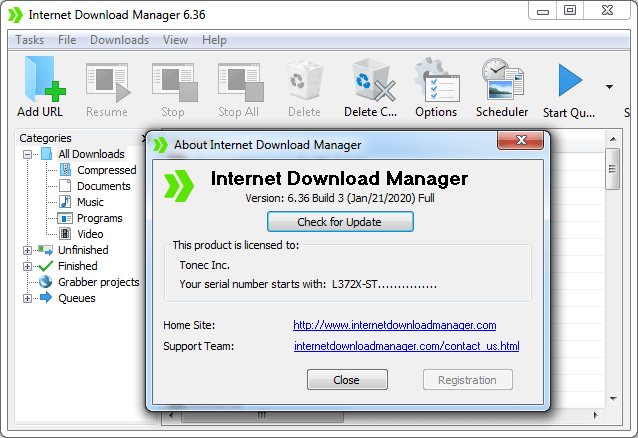Click the Stop toolbar icon
The height and width of the screenshot is (438, 638).
point(175,82)
